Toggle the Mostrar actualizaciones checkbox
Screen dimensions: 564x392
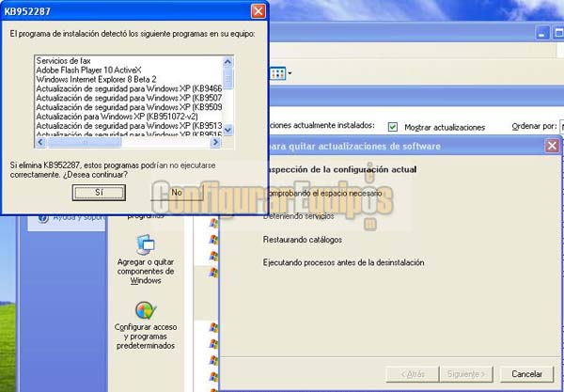pos(393,127)
